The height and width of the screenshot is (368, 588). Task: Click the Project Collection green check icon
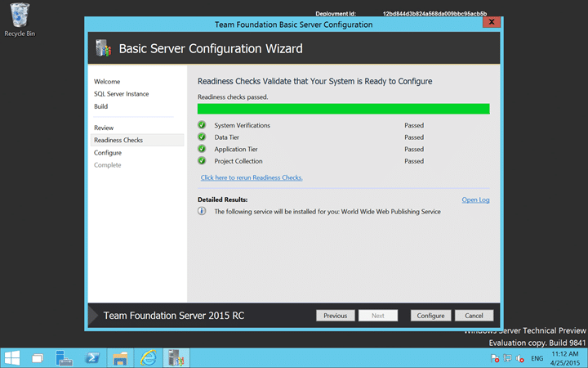202,161
